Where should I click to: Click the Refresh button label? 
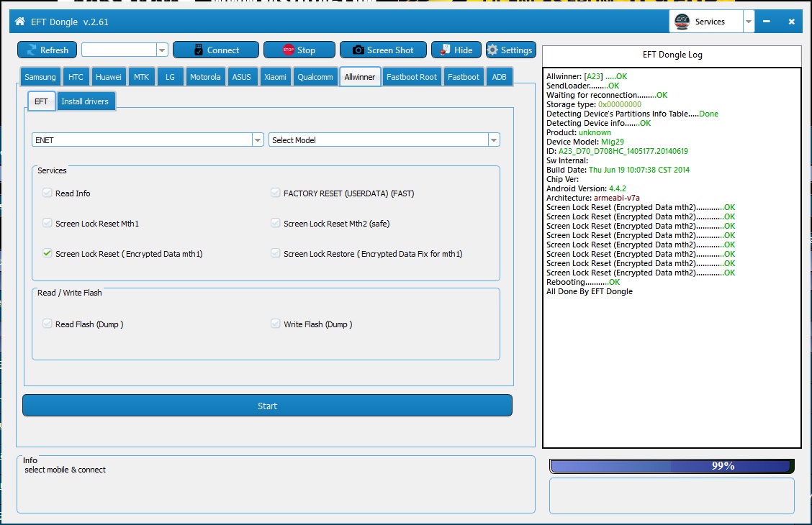coord(55,50)
